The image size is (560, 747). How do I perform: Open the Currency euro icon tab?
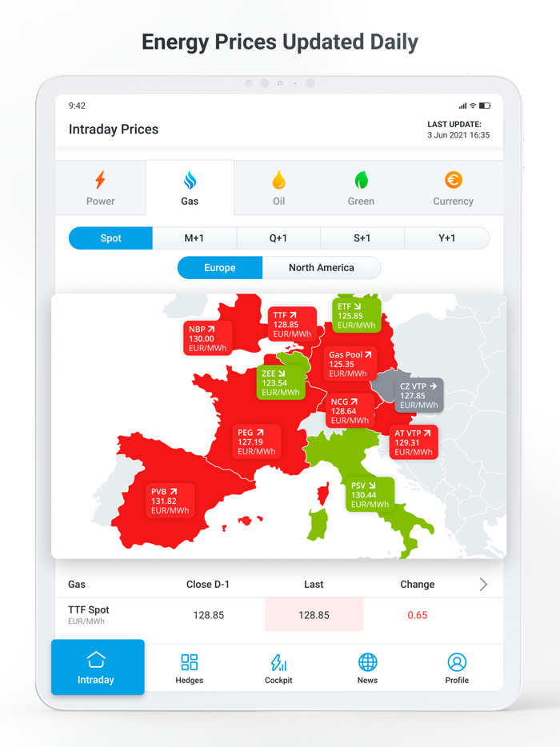point(453,181)
